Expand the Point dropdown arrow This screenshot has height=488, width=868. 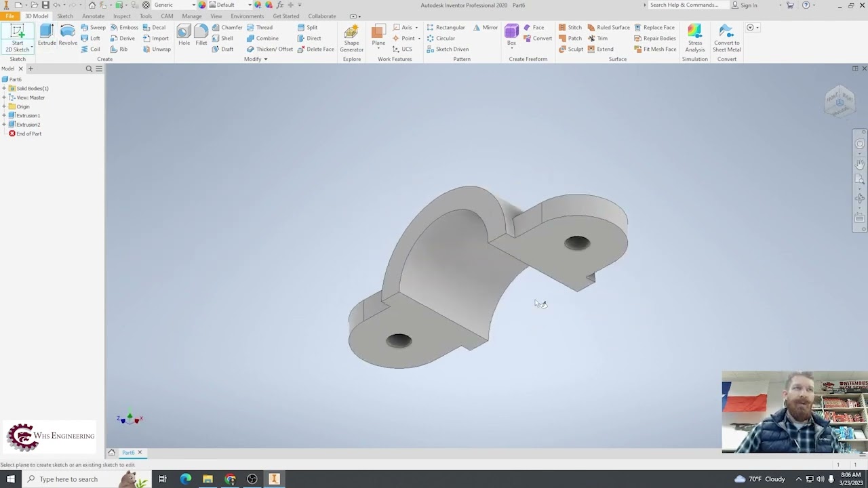419,39
